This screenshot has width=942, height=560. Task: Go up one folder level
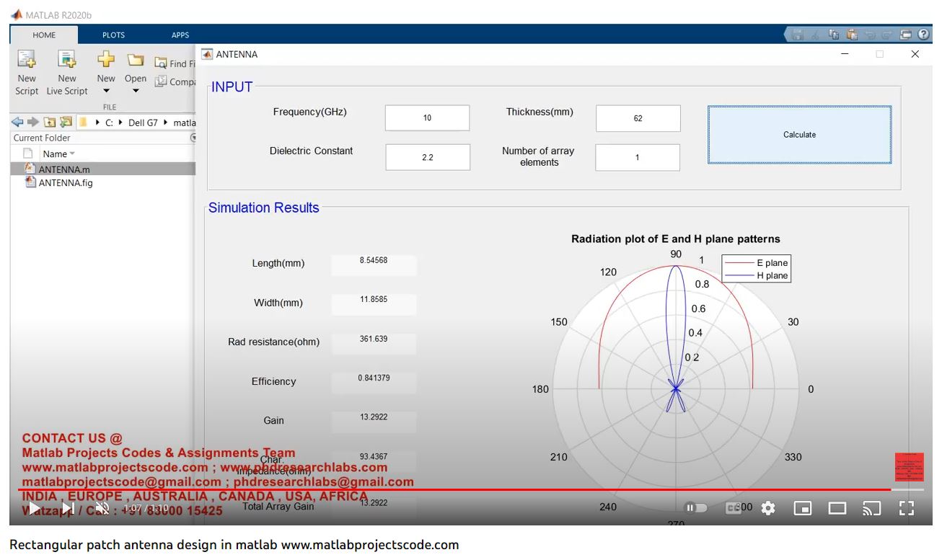(x=49, y=123)
